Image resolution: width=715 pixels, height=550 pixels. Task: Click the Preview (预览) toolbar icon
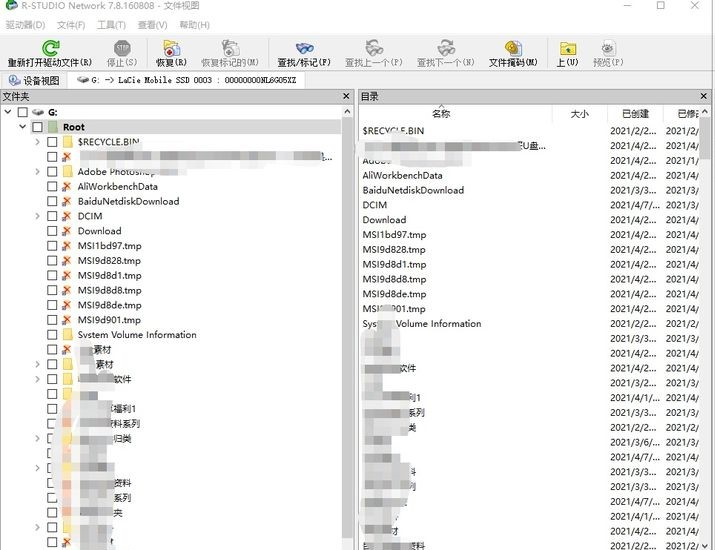[608, 48]
